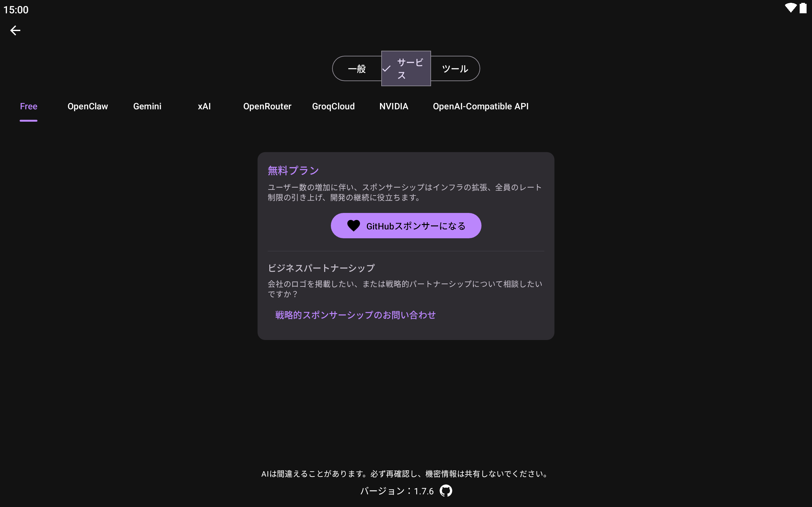Open the NVIDIA tab
812x507 pixels.
[394, 106]
